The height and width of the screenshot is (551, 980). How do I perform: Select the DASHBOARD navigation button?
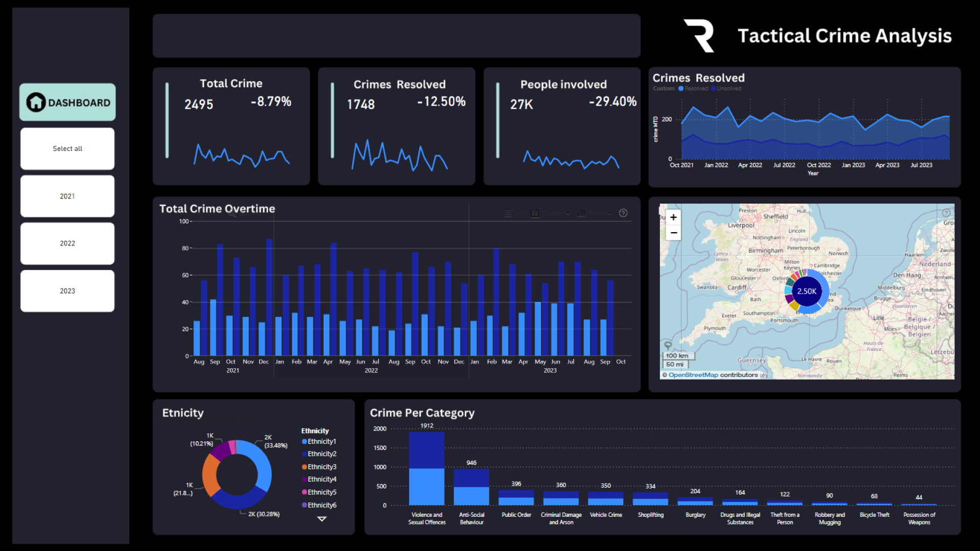pos(67,102)
